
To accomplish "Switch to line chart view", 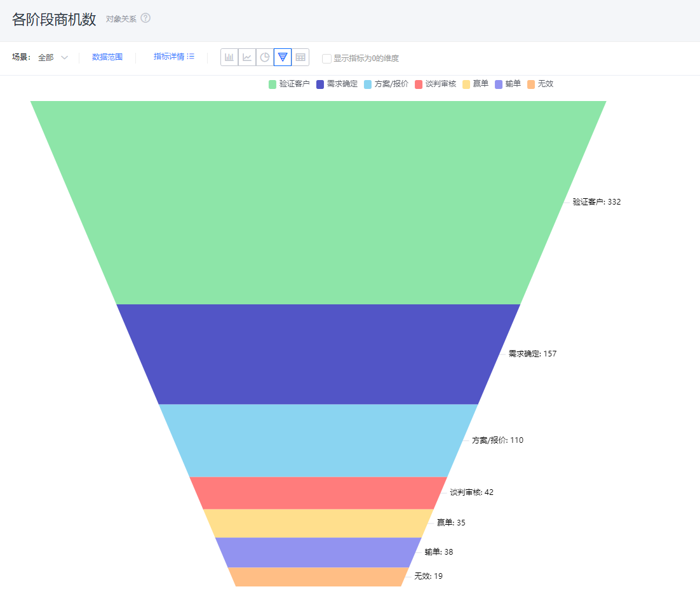I will coord(247,57).
